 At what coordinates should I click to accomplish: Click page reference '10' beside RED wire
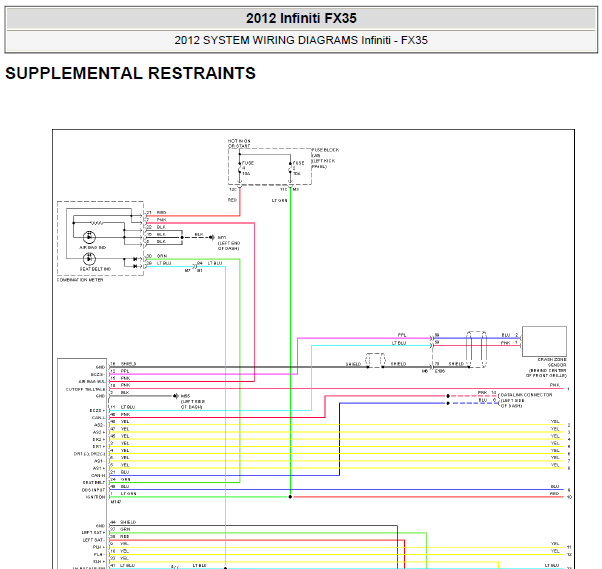coord(569,497)
